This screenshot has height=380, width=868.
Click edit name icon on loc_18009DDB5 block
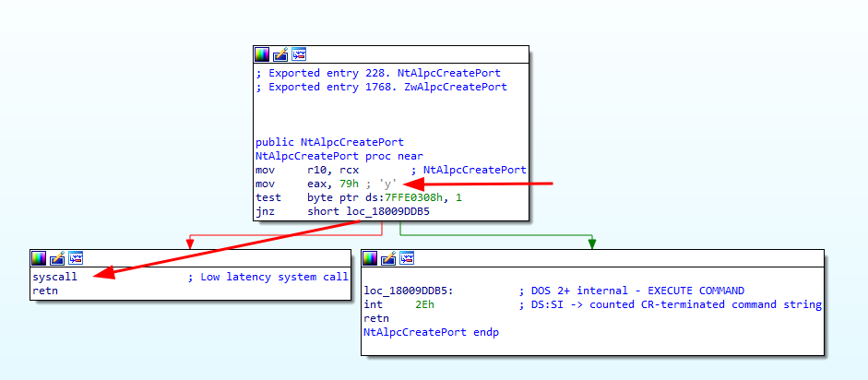(x=388, y=258)
